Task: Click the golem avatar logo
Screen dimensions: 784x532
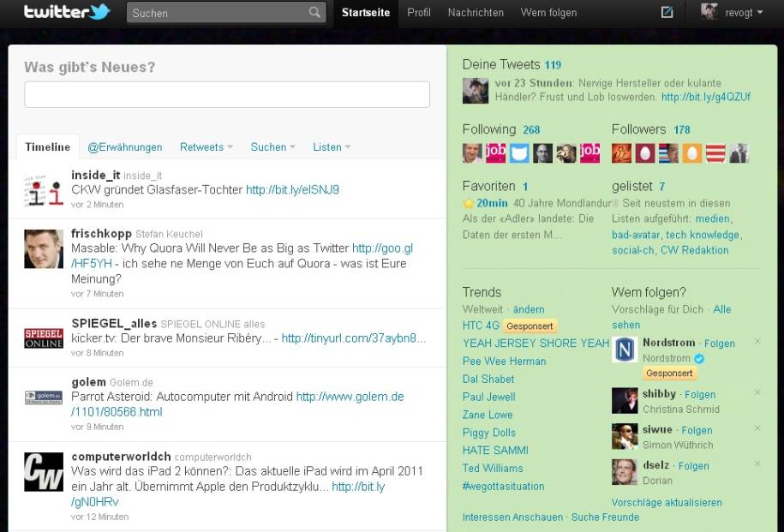Action: click(44, 398)
